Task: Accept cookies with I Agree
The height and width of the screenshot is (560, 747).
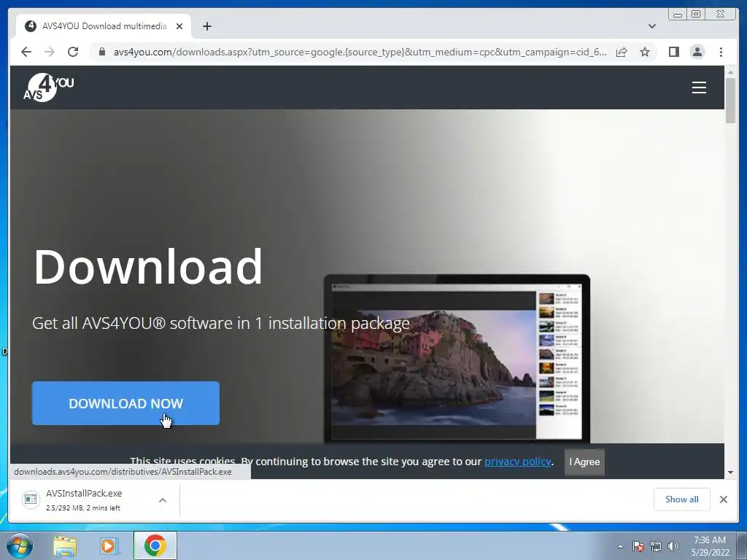Action: pyautogui.click(x=584, y=462)
